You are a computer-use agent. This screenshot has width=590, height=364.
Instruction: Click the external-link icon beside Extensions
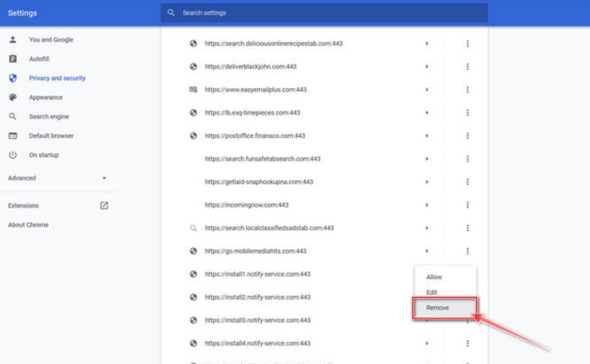coord(104,205)
